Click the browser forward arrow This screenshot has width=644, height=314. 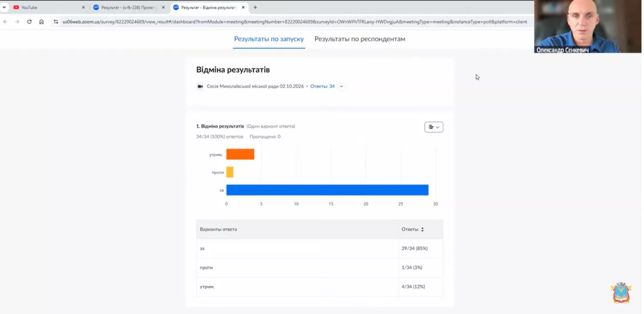coord(17,21)
